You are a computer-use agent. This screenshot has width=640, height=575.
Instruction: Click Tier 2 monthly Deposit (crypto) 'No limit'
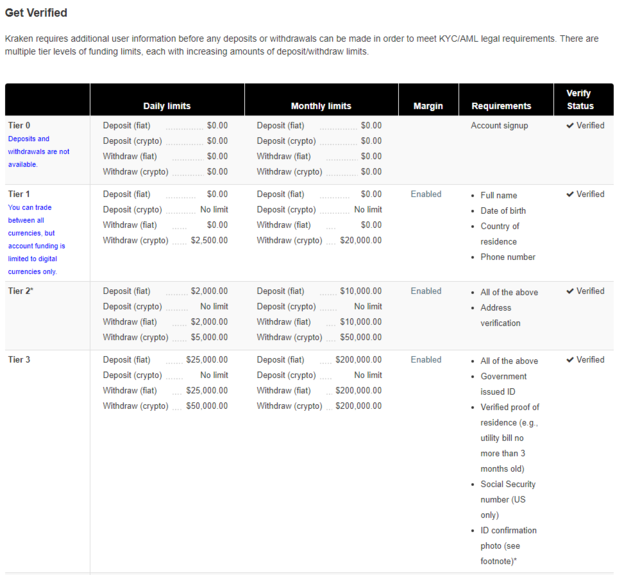tap(368, 306)
